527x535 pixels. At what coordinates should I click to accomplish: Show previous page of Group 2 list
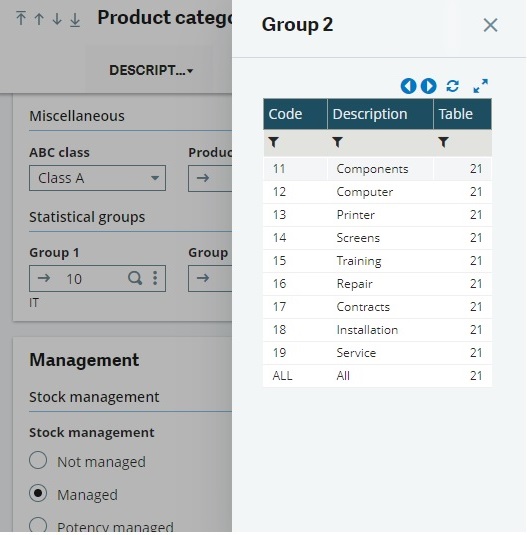tap(408, 86)
